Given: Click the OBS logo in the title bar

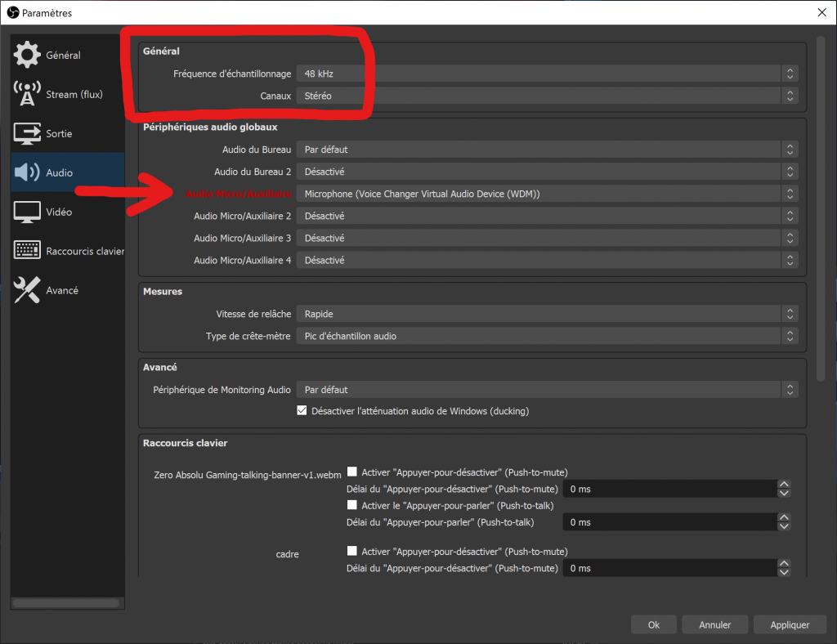Looking at the screenshot, I should (11, 12).
